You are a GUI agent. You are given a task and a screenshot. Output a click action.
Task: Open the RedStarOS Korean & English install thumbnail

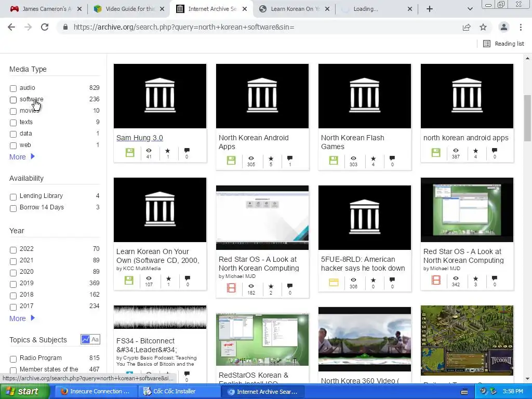[262, 339]
